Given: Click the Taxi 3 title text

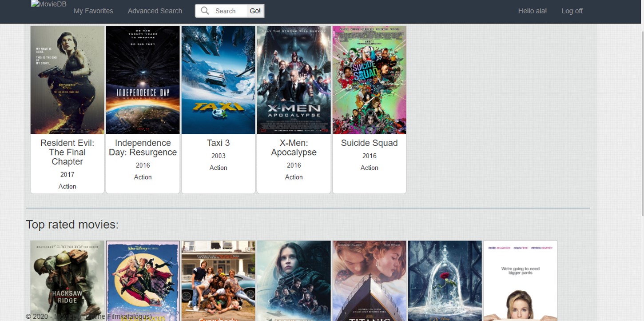Looking at the screenshot, I should pos(219,143).
